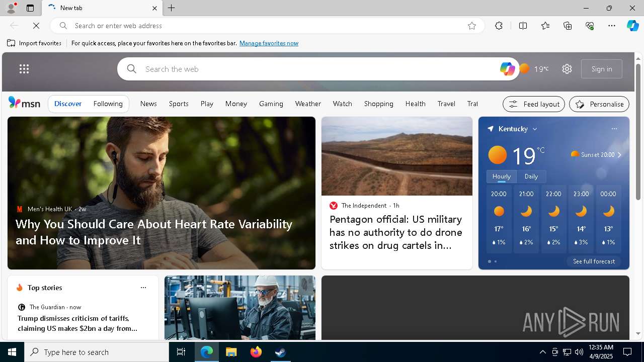Click the Personalise button
The image size is (644, 362).
click(x=599, y=104)
